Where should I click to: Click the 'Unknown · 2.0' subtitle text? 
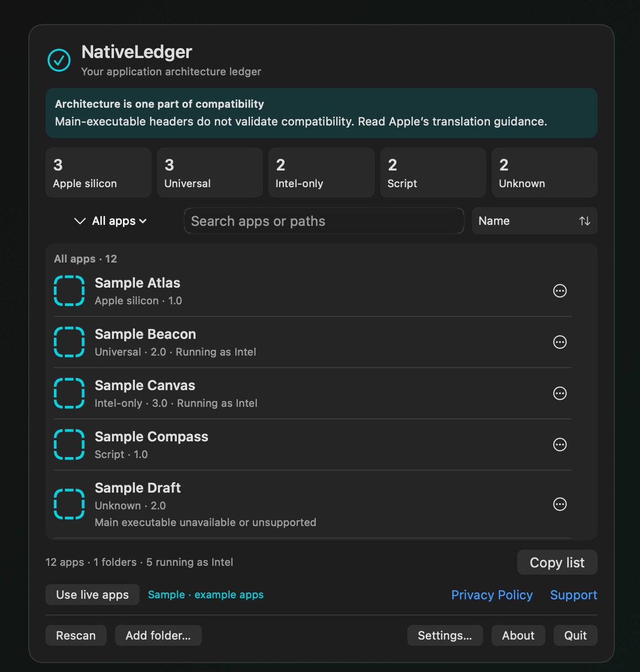130,506
